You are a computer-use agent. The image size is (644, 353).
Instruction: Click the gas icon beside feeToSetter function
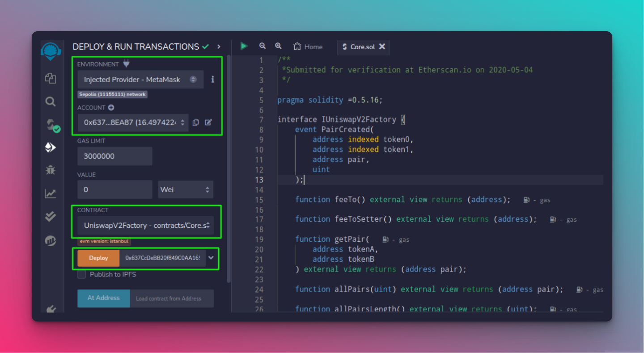click(553, 219)
